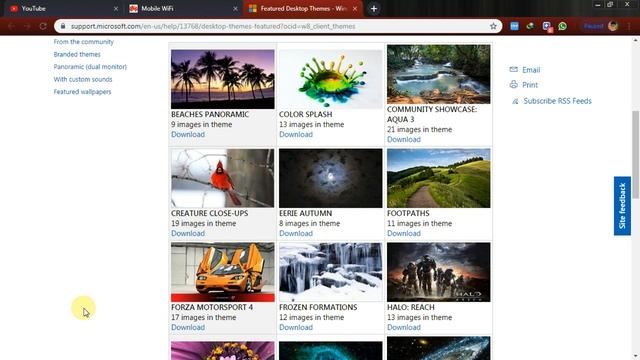Open Branded themes link
640x360 pixels.
[x=77, y=54]
